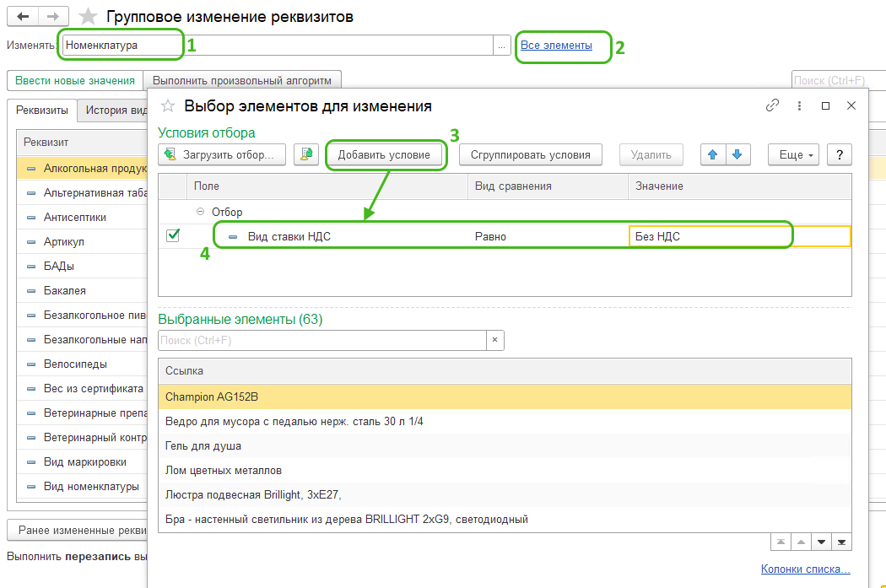Click the save filter icon button
This screenshot has height=588, width=886.
tap(306, 154)
